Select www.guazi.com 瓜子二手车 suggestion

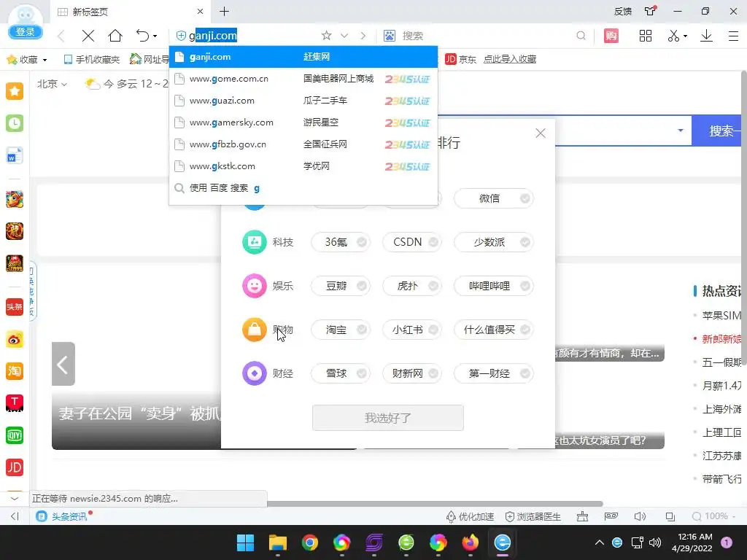point(303,101)
